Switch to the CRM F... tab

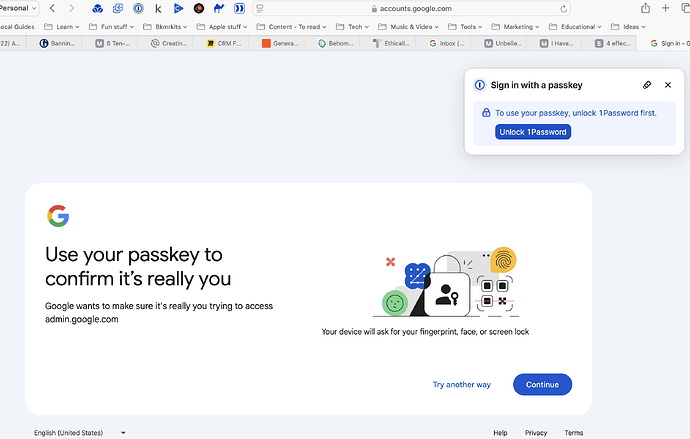pyautogui.click(x=221, y=43)
